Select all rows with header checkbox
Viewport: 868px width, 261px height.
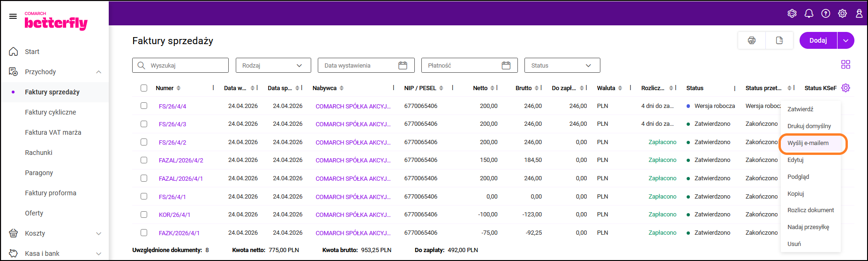(x=144, y=88)
